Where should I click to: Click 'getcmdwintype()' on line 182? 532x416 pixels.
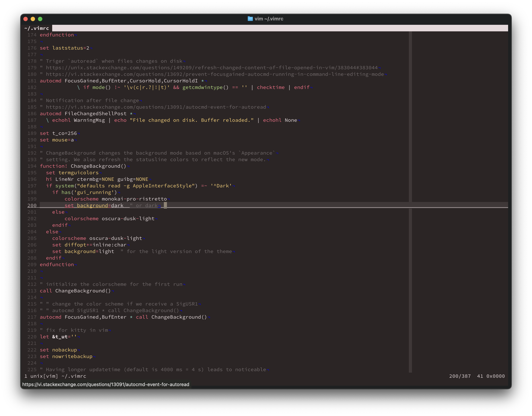click(205, 88)
